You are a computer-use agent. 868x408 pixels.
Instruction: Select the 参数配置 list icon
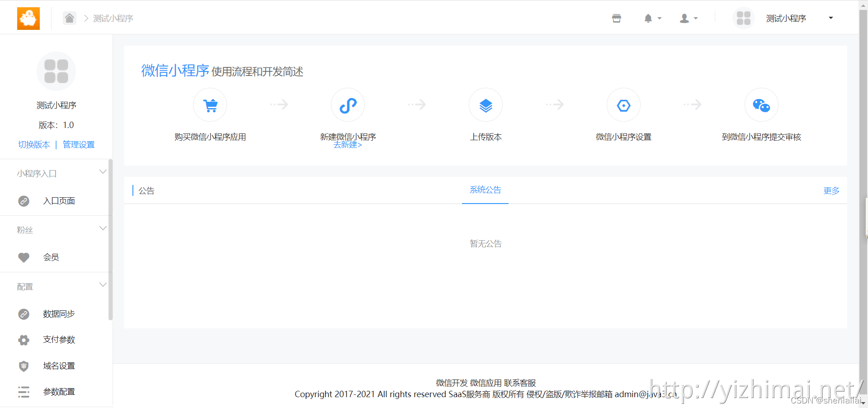click(24, 392)
